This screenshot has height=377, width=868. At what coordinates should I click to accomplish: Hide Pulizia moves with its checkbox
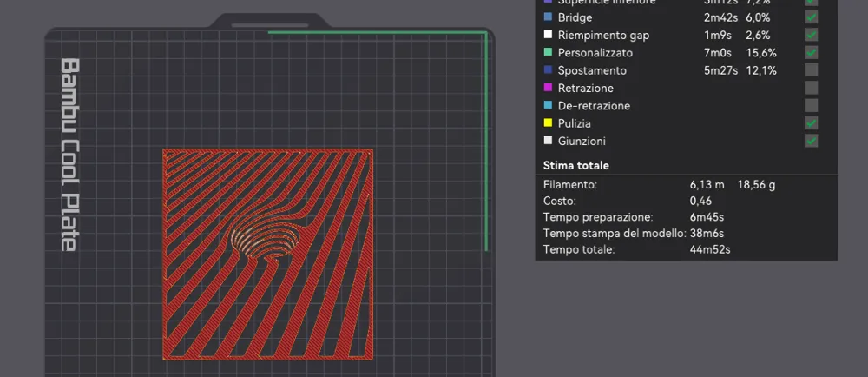811,122
